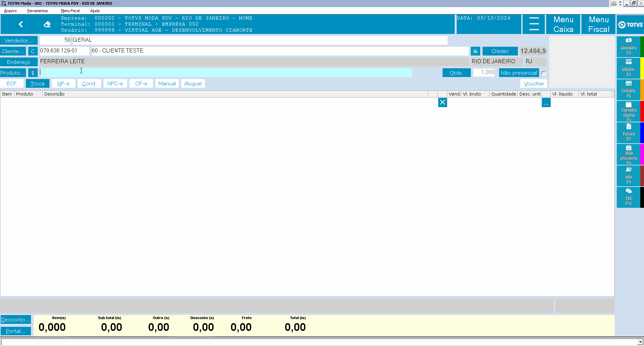The height and width of the screenshot is (346, 644).
Task: Switch to the Aluguel tab
Action: click(x=193, y=83)
